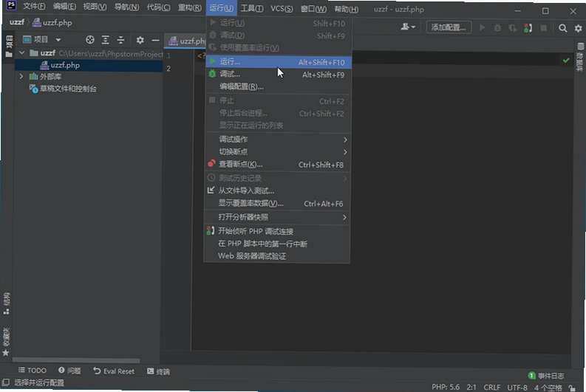This screenshot has width=586, height=392.
Task: Click the status bar tool window toggle square
Action: 6,382
